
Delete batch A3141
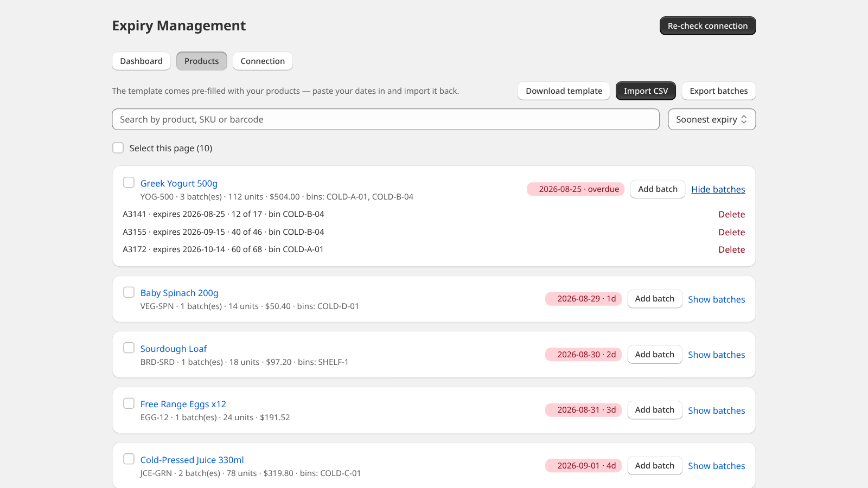coord(731,214)
